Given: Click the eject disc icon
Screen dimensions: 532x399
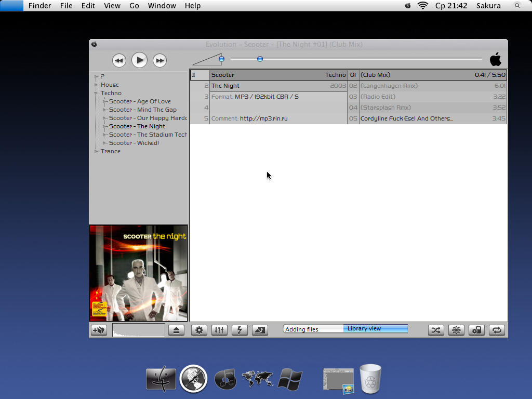Looking at the screenshot, I should click(176, 330).
